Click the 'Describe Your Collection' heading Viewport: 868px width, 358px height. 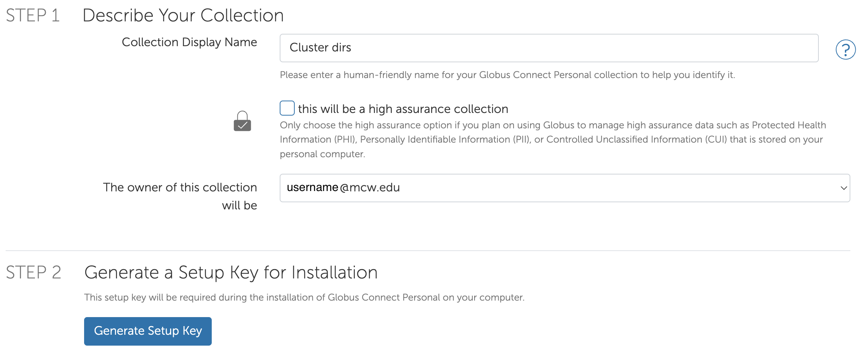(x=183, y=15)
